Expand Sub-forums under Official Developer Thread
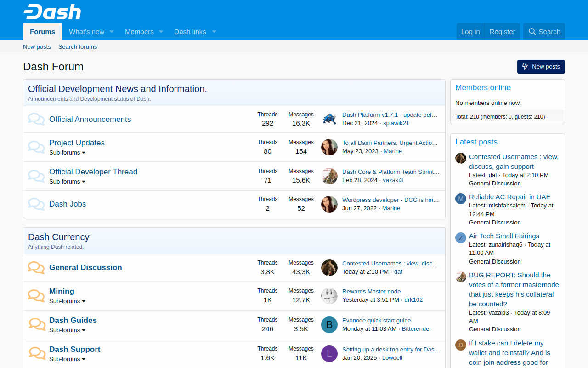 68,182
